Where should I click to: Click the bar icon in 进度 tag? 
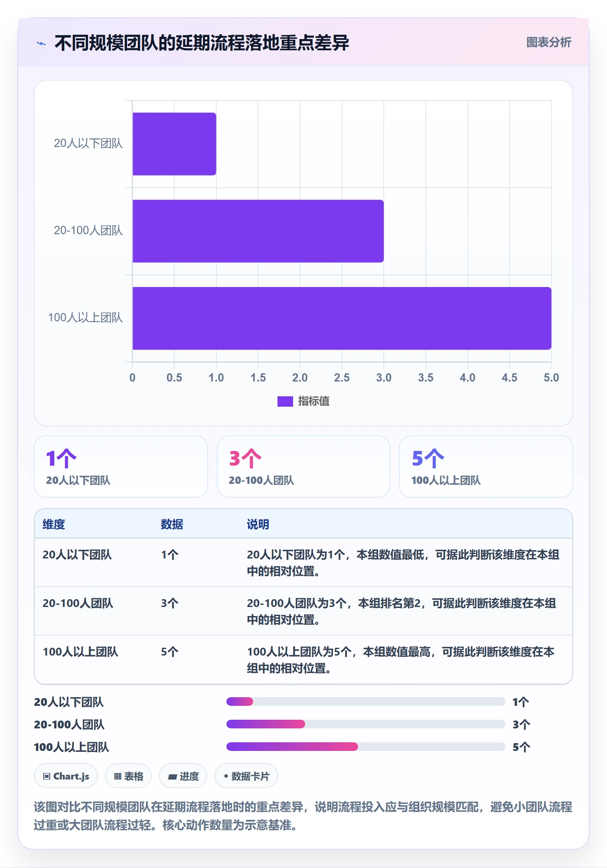[x=172, y=777]
